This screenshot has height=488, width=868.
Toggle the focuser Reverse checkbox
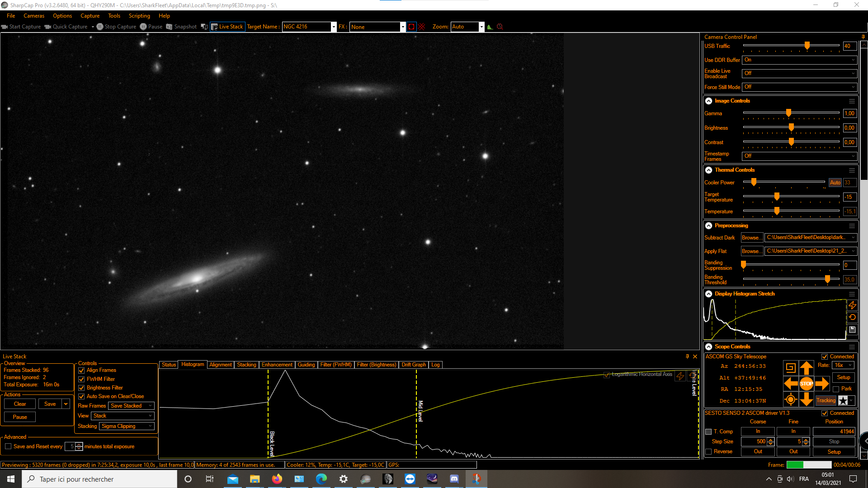pyautogui.click(x=708, y=451)
